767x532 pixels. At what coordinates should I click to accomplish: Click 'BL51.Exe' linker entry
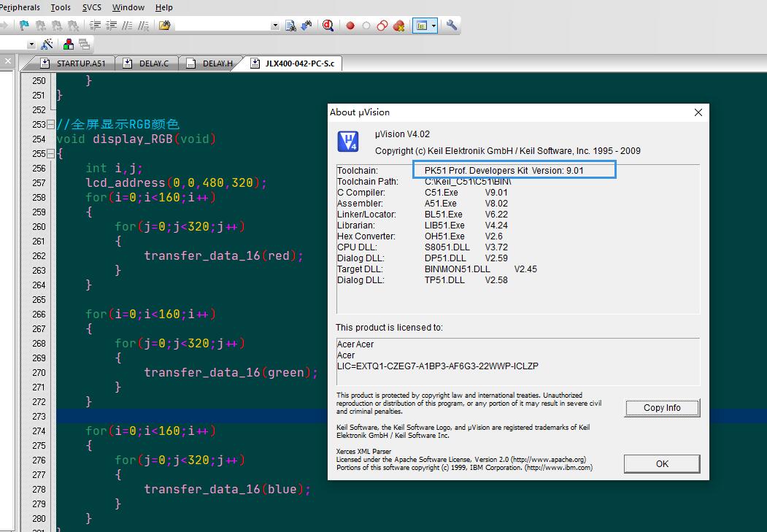pos(443,215)
